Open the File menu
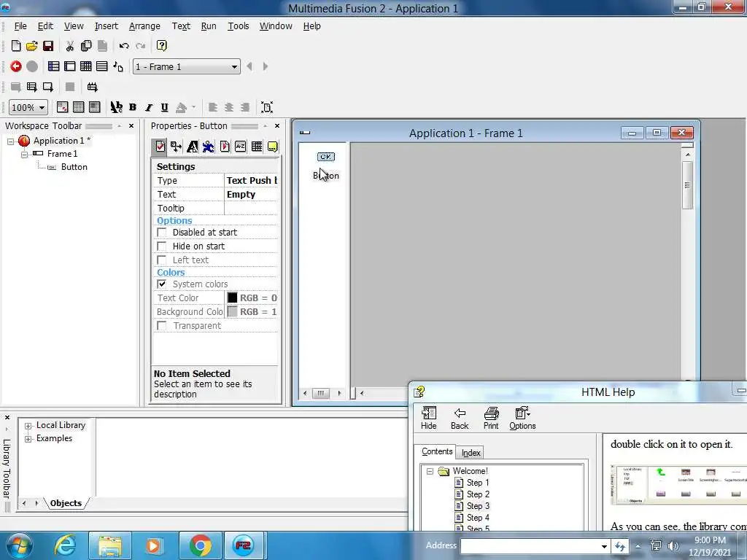Image resolution: width=747 pixels, height=560 pixels. click(x=20, y=26)
